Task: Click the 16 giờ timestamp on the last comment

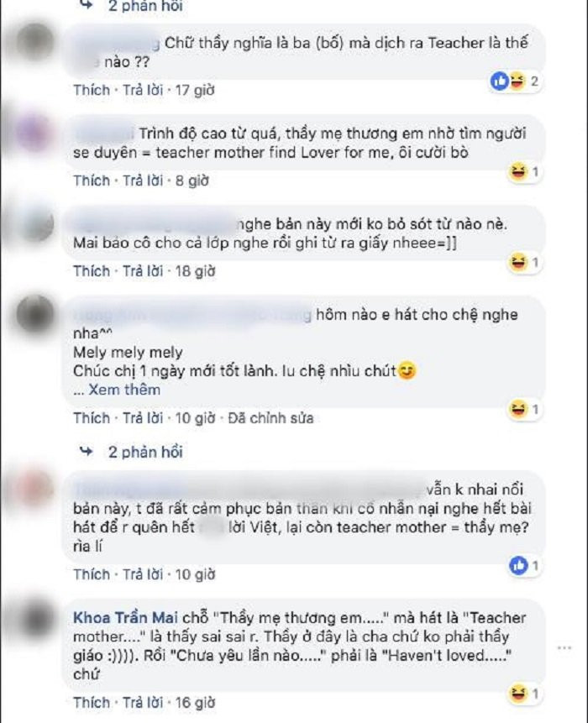Action: click(195, 703)
